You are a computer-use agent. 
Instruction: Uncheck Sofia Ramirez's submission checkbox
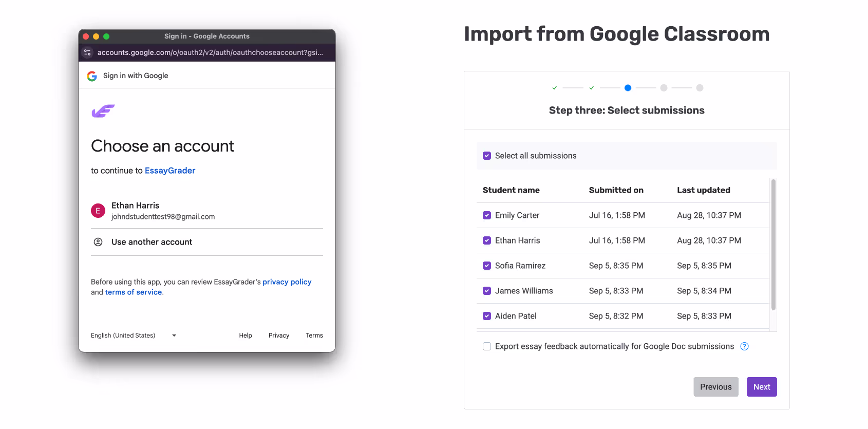[487, 266]
